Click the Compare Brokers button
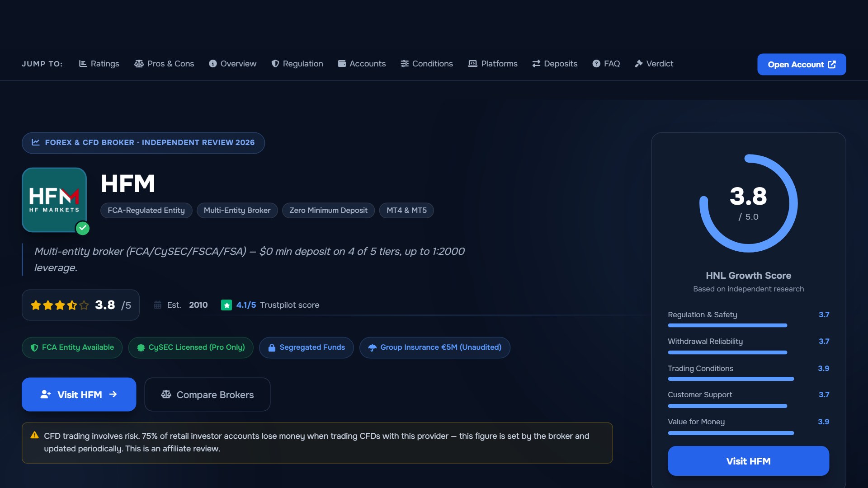Image resolution: width=868 pixels, height=488 pixels. click(208, 394)
